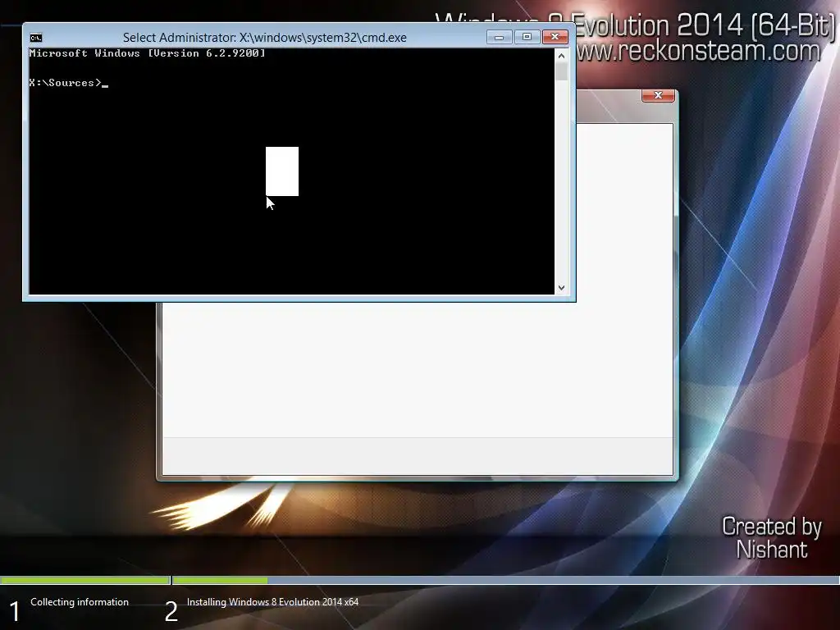Click 'Installing Windows 8 Evolution 2014 x64' label
The image size is (840, 630).
click(272, 602)
